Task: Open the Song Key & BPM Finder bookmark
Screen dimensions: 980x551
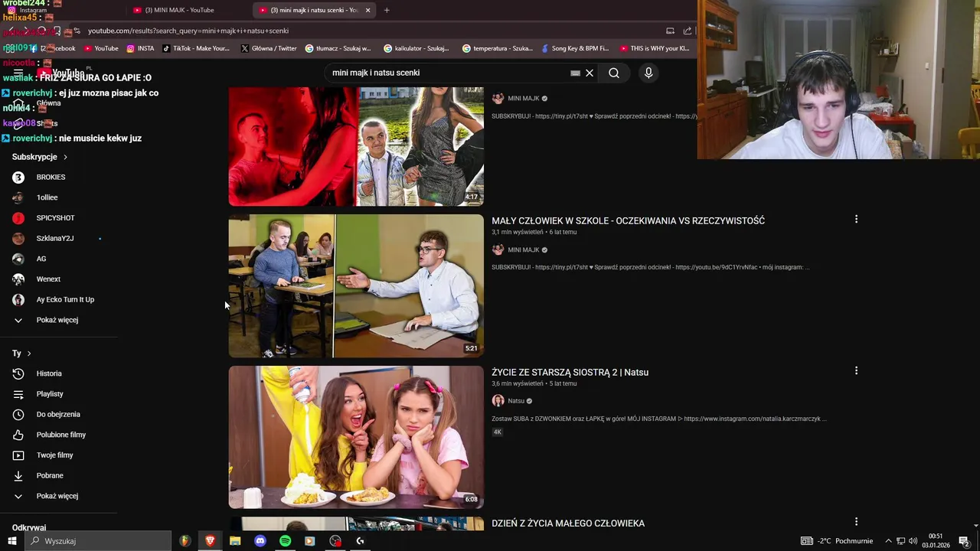Action: [x=575, y=48]
